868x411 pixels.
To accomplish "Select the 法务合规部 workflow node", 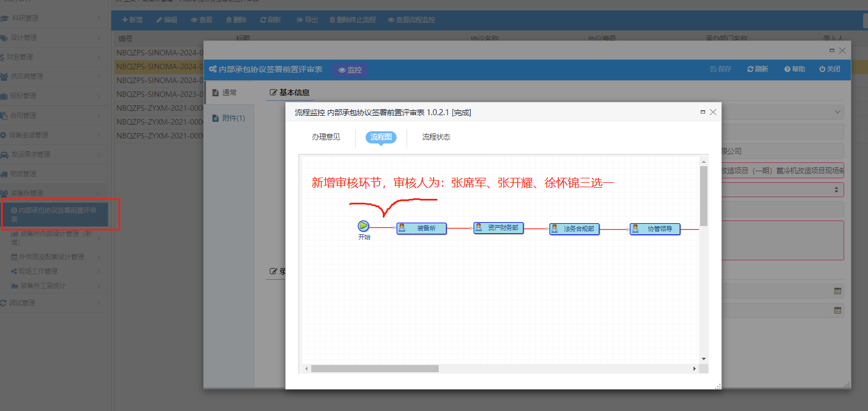I will [574, 229].
